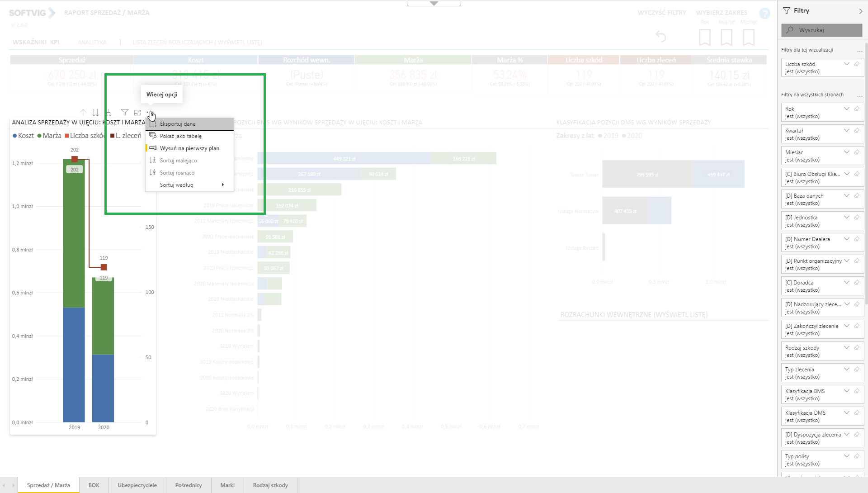868x493 pixels.
Task: Collapse the Filtry pane with arrow
Action: [x=860, y=11]
